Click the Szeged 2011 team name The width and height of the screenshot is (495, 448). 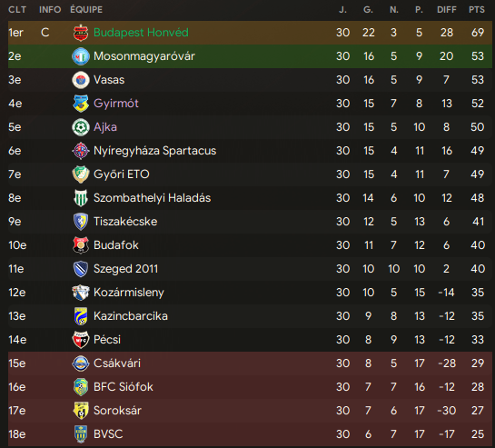point(125,269)
